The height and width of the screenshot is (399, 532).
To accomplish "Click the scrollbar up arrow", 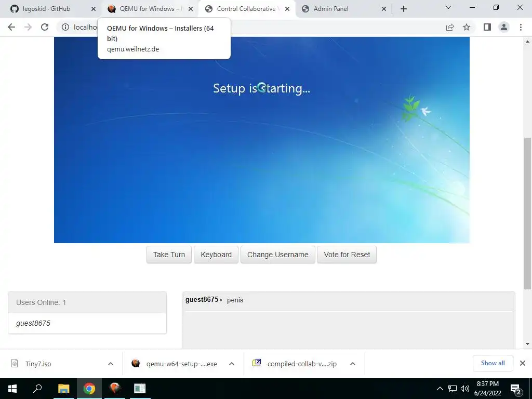I will click(527, 42).
